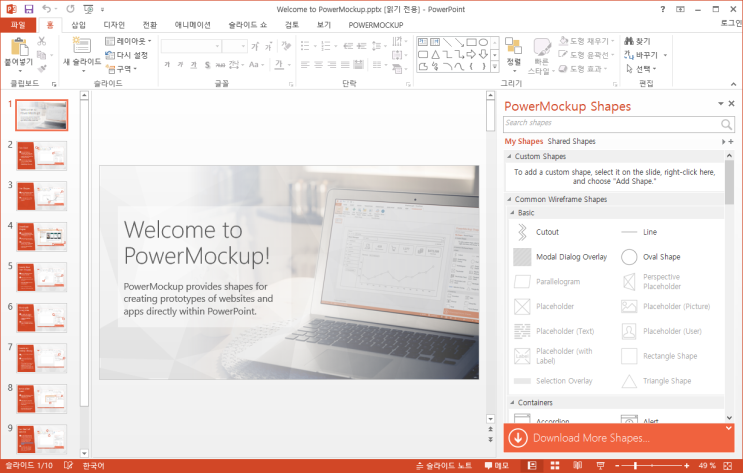Click the Undo arrow icon
The image size is (743, 473).
46,9
